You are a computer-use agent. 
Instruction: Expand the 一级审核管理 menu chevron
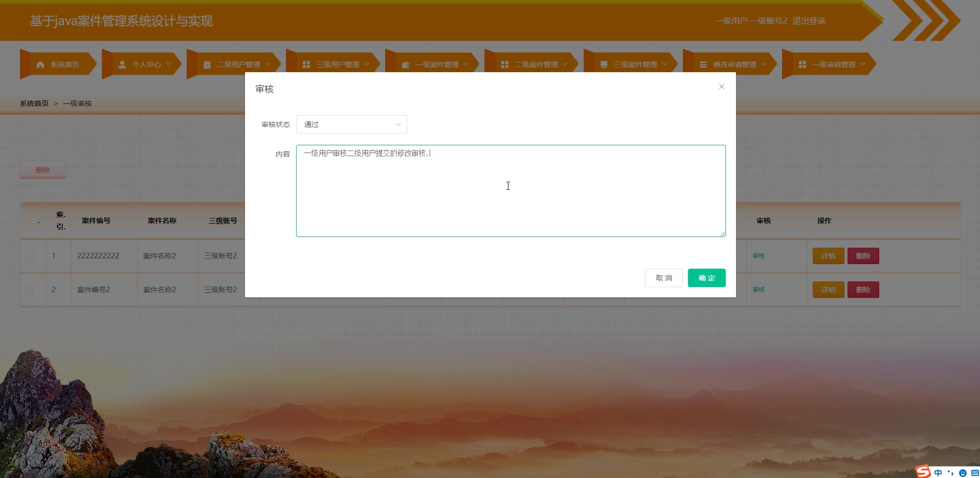863,64
